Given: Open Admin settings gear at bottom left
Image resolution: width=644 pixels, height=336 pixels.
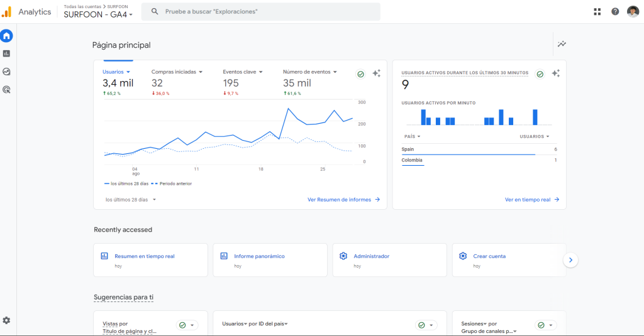Looking at the screenshot, I should tap(6, 320).
